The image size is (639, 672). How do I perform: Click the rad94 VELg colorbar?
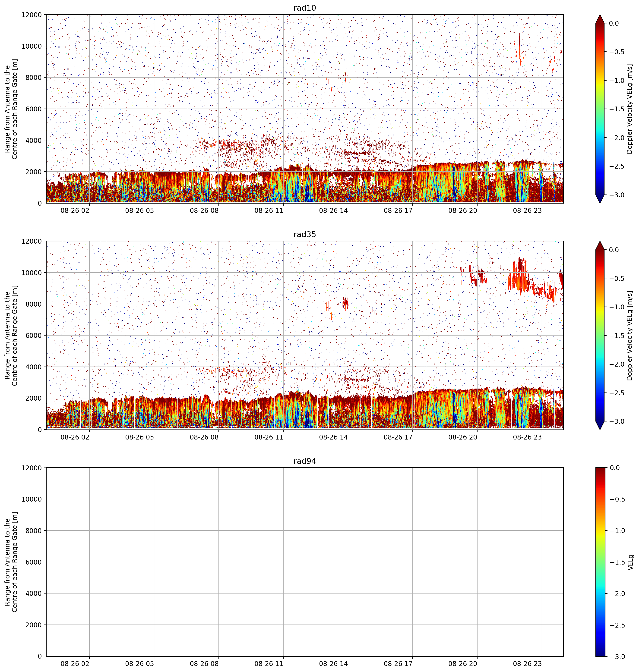click(600, 562)
